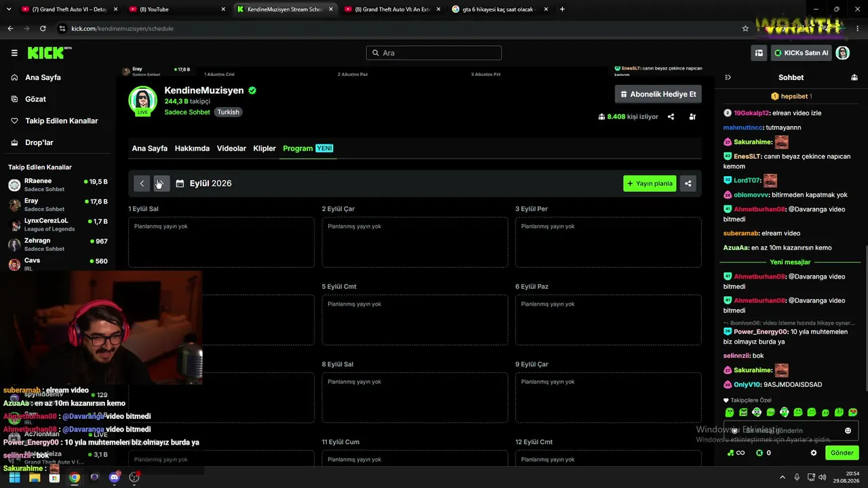Viewport: 868px width, 488px height.
Task: Collapse the Sohbet chat panel
Action: [x=728, y=77]
